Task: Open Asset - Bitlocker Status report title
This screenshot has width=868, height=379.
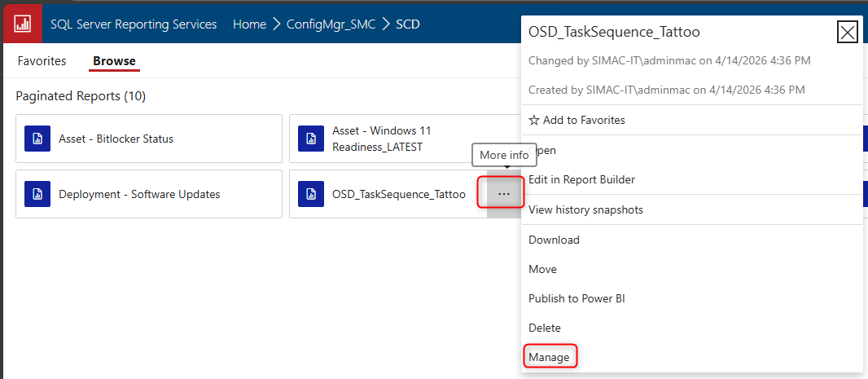Action: click(x=116, y=139)
